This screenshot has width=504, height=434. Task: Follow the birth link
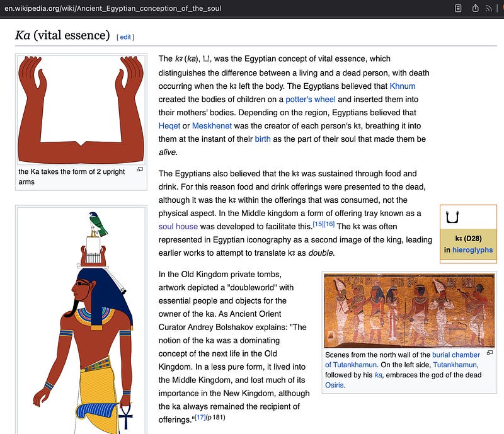pyautogui.click(x=263, y=139)
